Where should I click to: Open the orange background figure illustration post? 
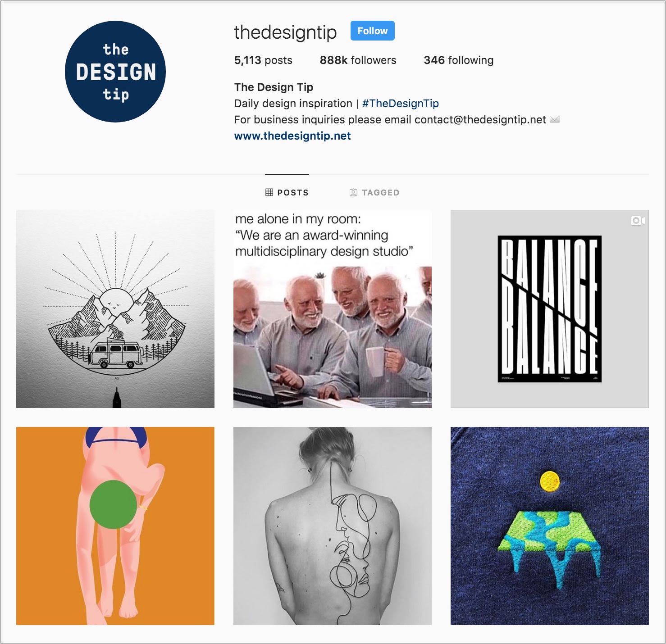[115, 526]
